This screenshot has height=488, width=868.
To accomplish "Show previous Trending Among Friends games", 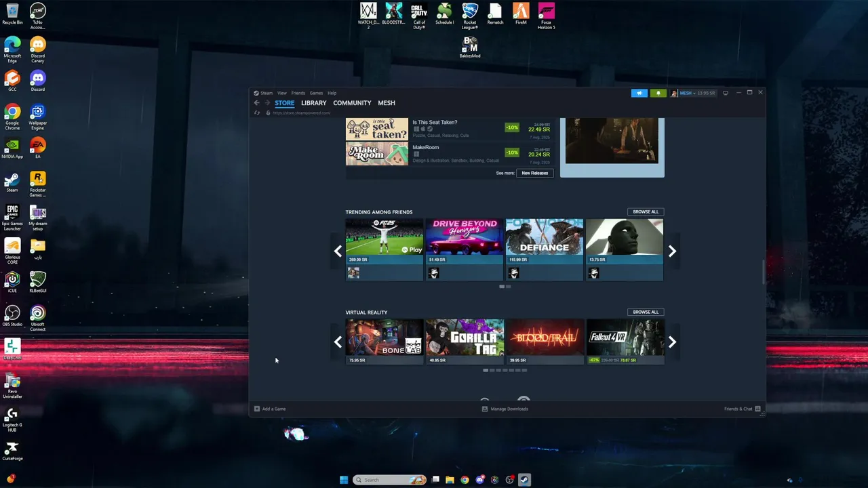I will point(338,251).
